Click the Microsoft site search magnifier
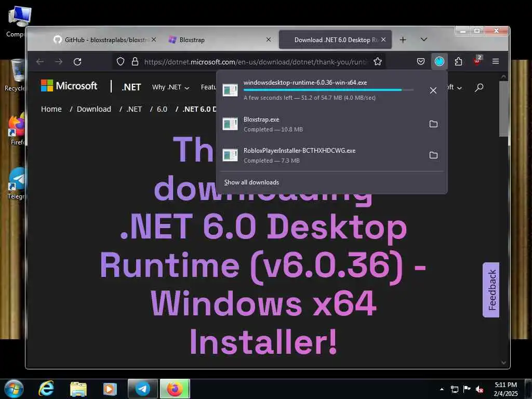532x399 pixels. 478,87
